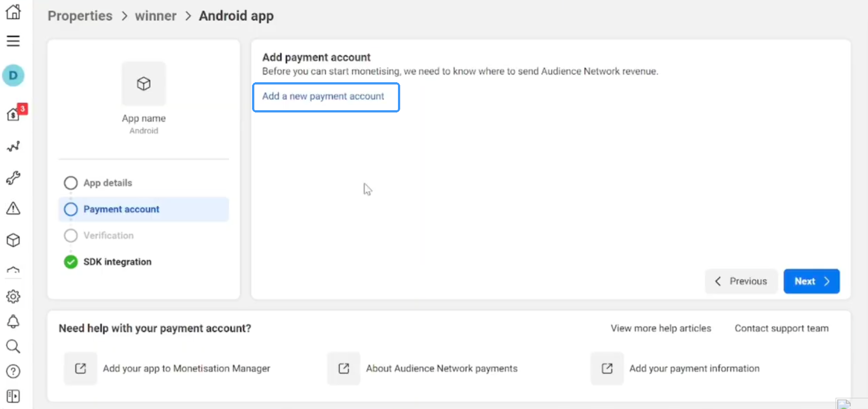
Task: Go to Properties in the breadcrumb
Action: [x=80, y=16]
